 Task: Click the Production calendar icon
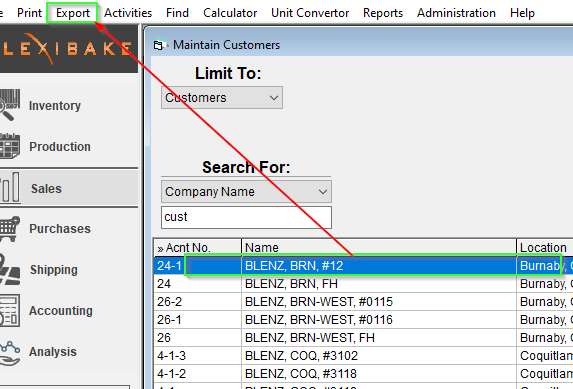(x=10, y=146)
